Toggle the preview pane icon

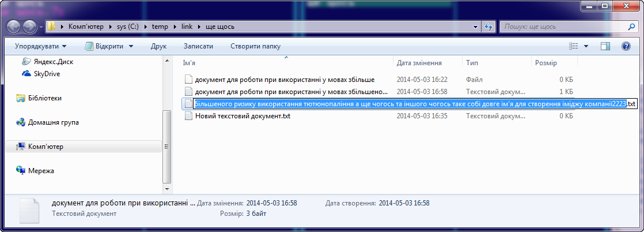pyautogui.click(x=605, y=46)
